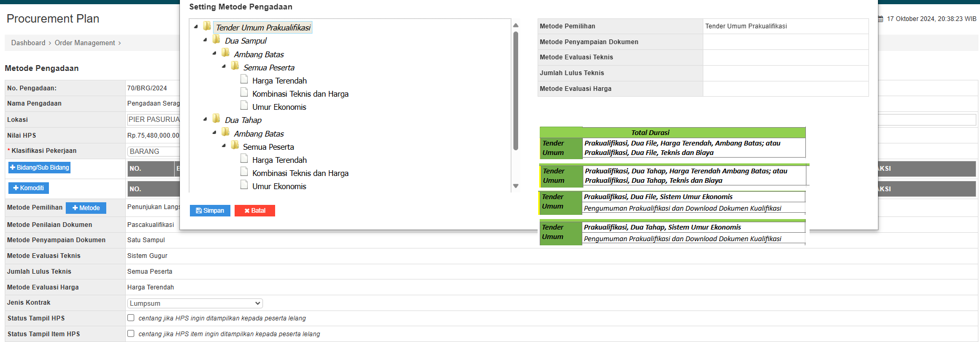Click the Jumlah Lulus Teknis dialog label
980x342 pixels.
pyautogui.click(x=572, y=73)
